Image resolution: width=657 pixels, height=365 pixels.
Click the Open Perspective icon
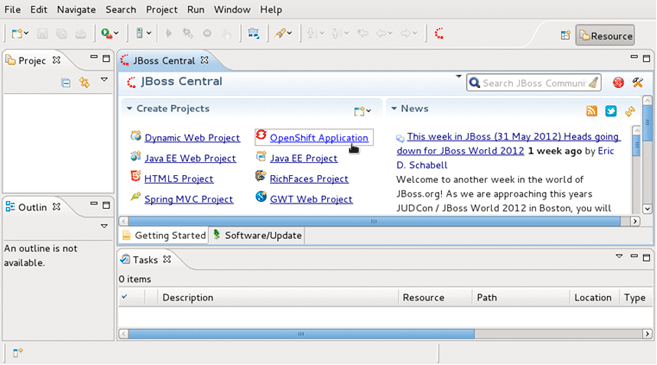tap(565, 35)
